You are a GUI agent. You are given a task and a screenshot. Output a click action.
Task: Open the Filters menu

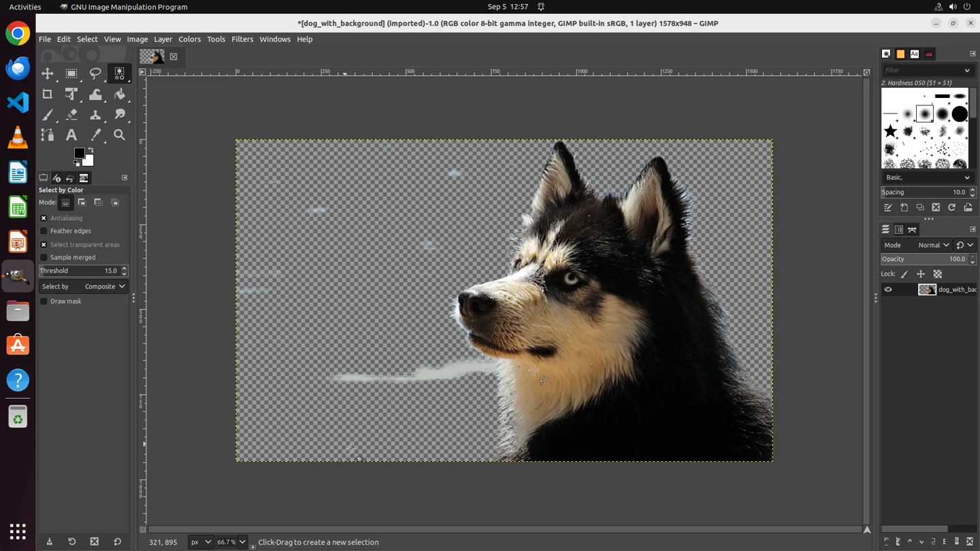[x=242, y=39]
